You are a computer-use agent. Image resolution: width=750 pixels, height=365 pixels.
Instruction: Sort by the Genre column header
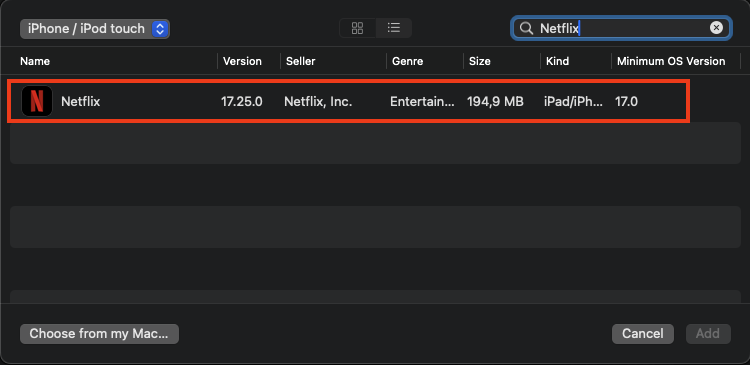(408, 61)
